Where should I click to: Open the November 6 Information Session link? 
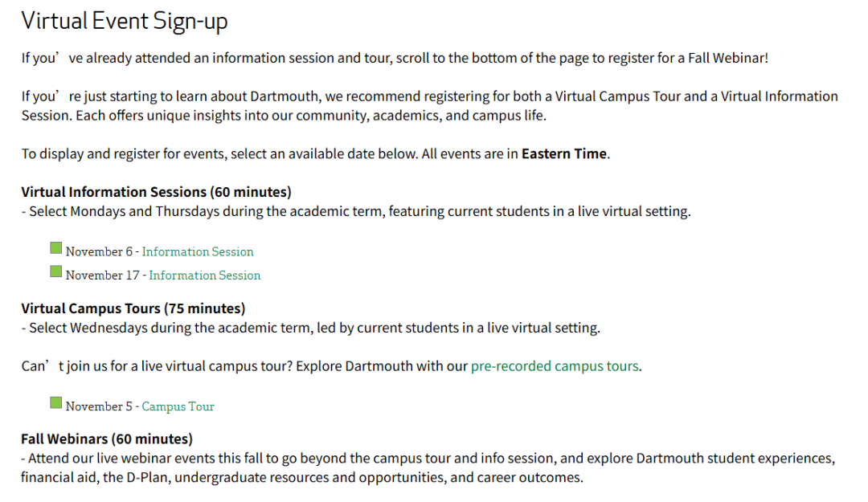(x=198, y=251)
